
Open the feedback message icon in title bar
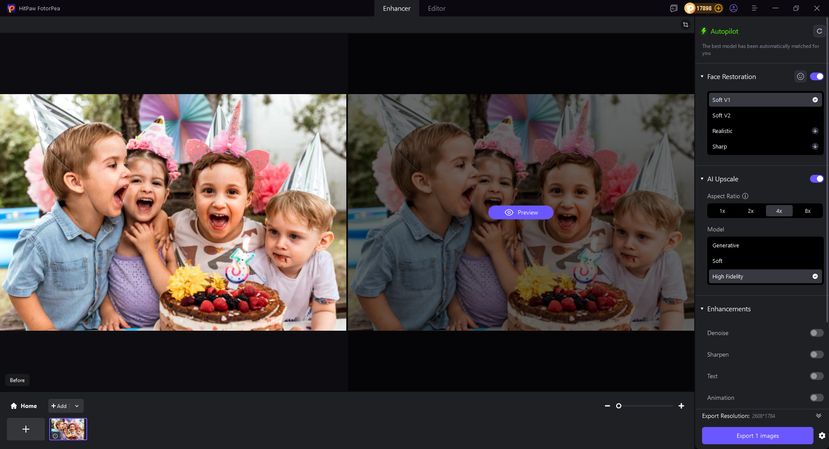pos(673,8)
